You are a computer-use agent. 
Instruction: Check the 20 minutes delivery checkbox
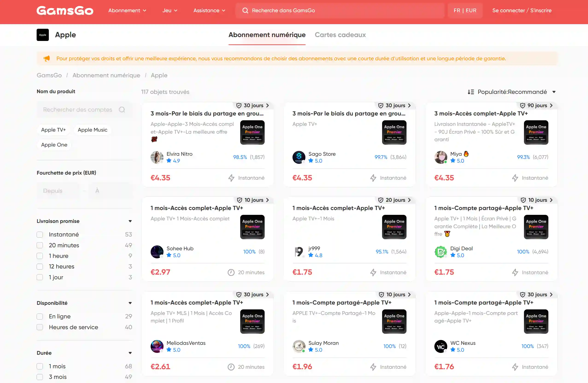coord(40,245)
